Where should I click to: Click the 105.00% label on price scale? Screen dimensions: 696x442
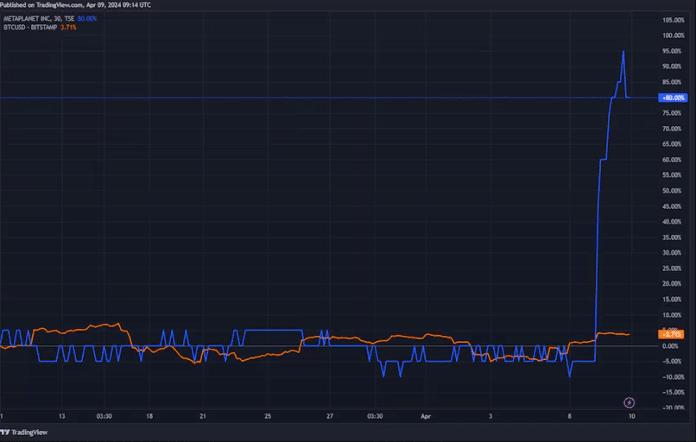673,20
